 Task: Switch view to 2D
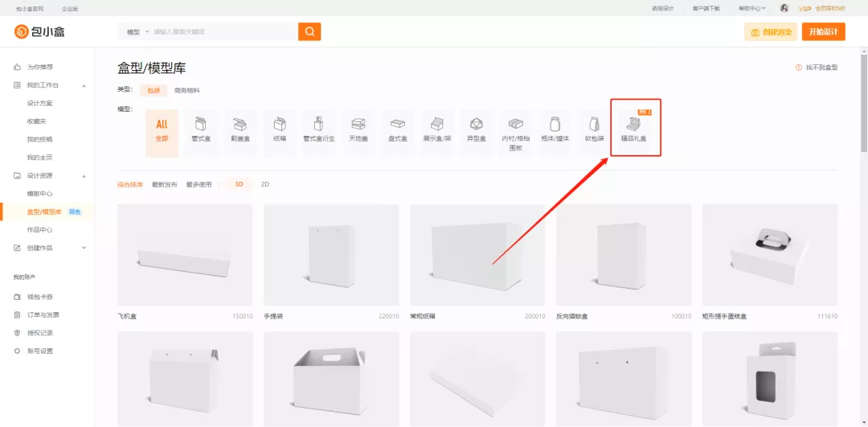point(265,184)
